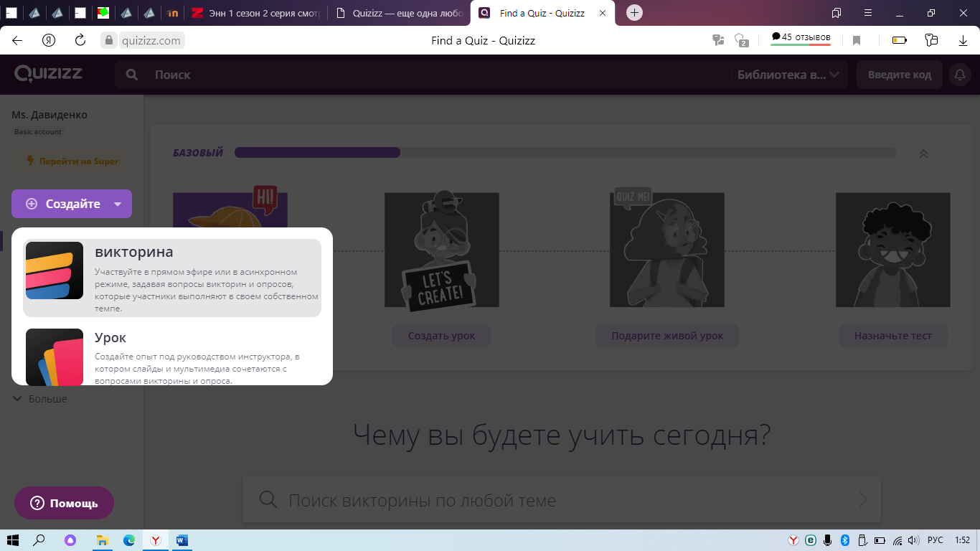Open the browser hamburger menu
This screenshot has width=980, height=551.
point(869,13)
